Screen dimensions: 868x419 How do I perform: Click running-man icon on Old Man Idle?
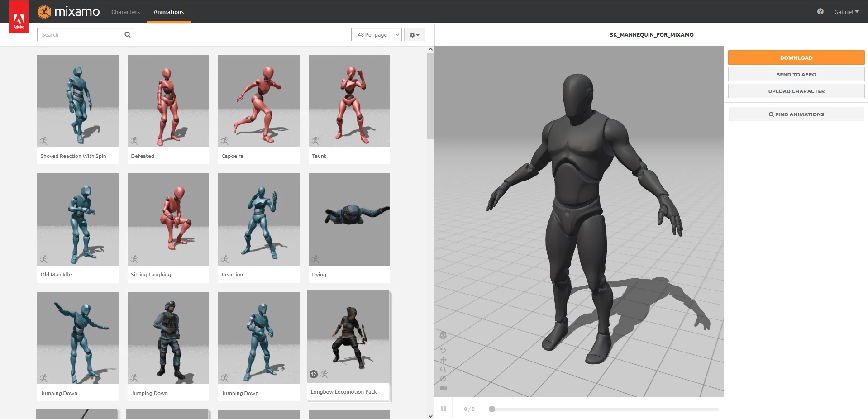[44, 259]
